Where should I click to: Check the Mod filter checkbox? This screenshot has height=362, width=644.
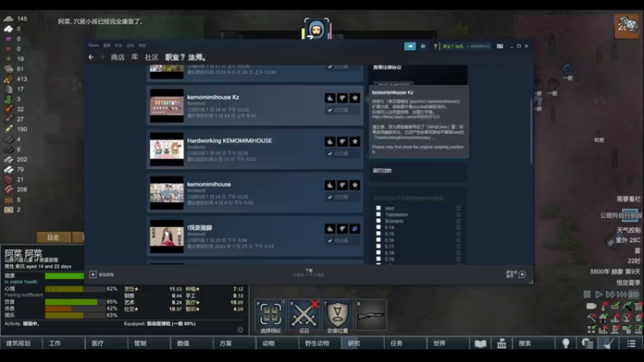pyautogui.click(x=378, y=208)
